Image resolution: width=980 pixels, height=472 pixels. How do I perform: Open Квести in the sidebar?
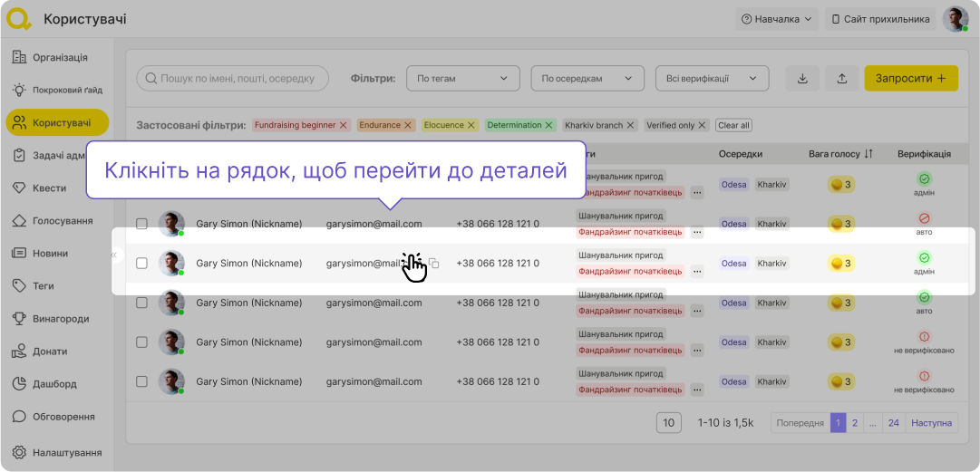pyautogui.click(x=50, y=188)
